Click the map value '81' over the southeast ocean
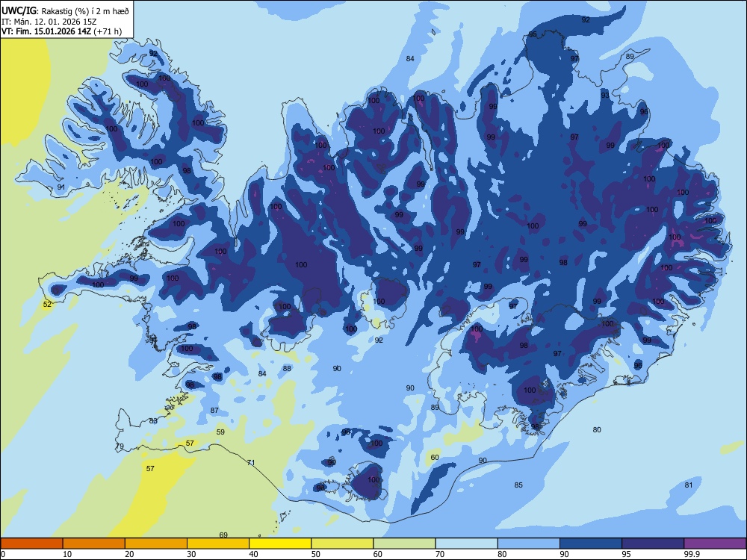Image resolution: width=747 pixels, height=560 pixels. (x=689, y=485)
